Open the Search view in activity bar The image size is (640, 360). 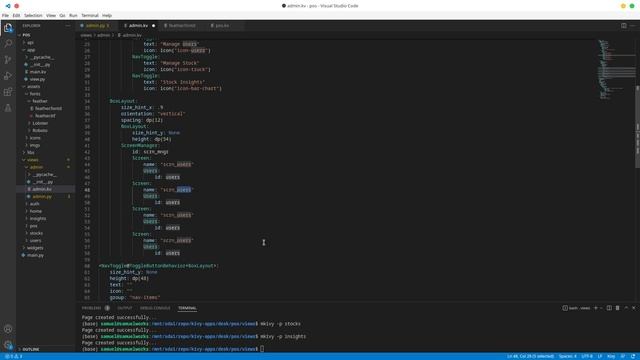pyautogui.click(x=8, y=44)
